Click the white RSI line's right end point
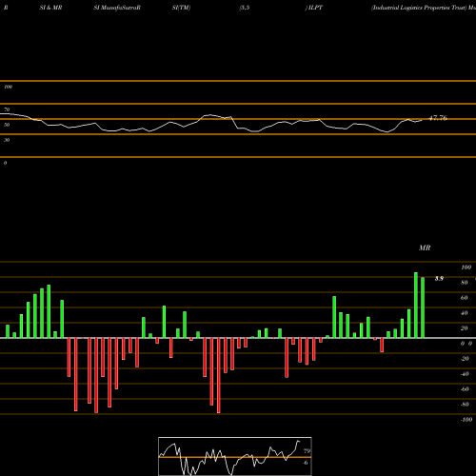Screen dimensions: 476x476 (422, 120)
